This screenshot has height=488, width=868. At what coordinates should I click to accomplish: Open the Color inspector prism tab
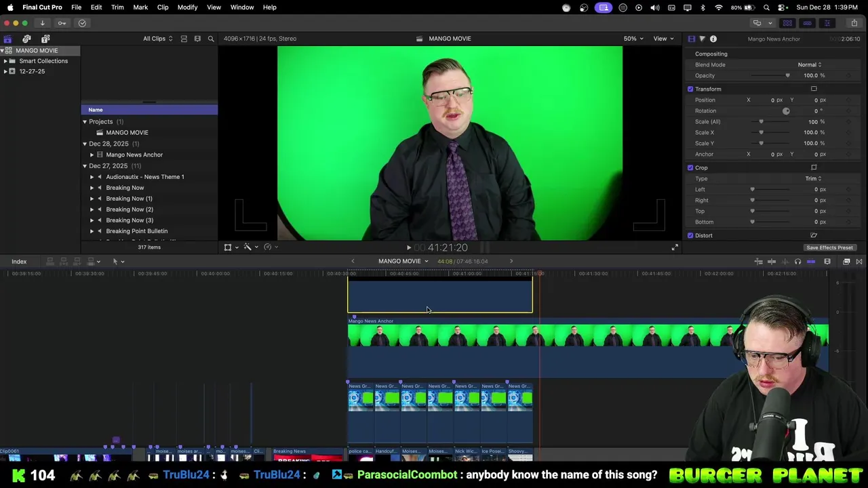tap(702, 39)
